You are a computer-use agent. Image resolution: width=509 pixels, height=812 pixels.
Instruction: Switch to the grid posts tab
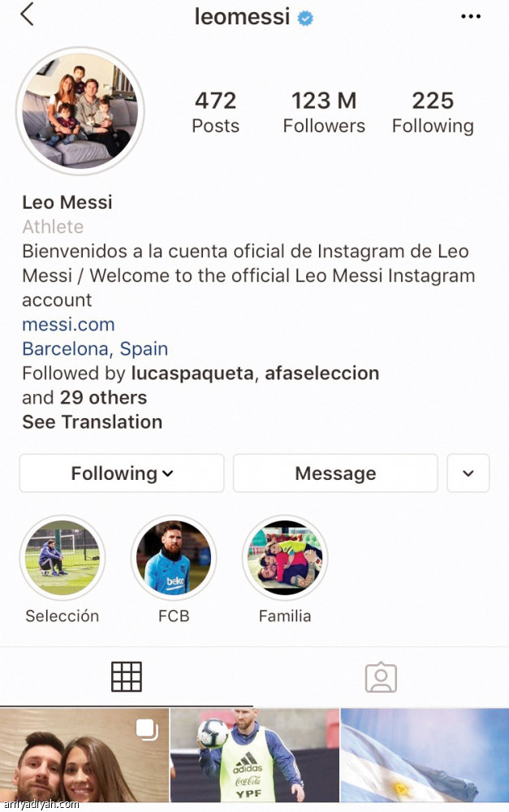[127, 676]
